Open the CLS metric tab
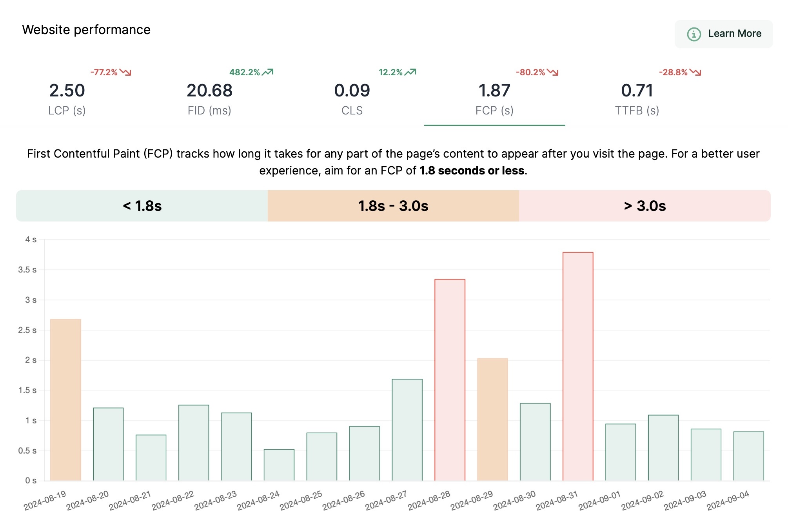The height and width of the screenshot is (532, 788). click(352, 95)
